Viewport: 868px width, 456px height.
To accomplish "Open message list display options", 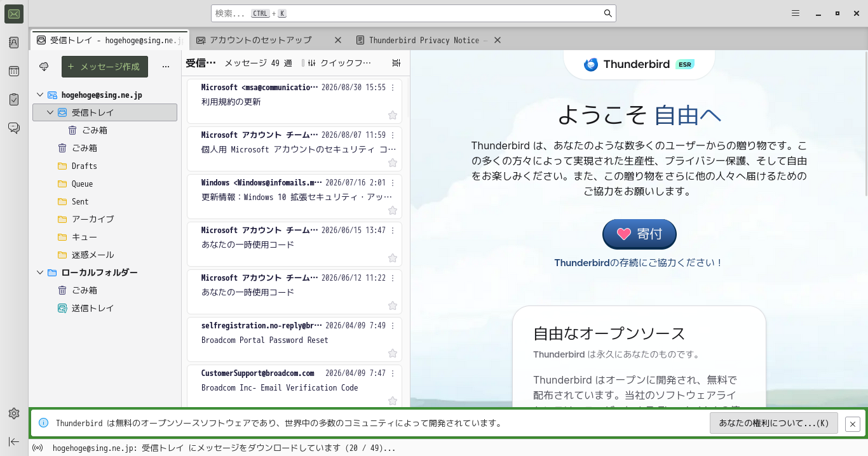I will (397, 63).
